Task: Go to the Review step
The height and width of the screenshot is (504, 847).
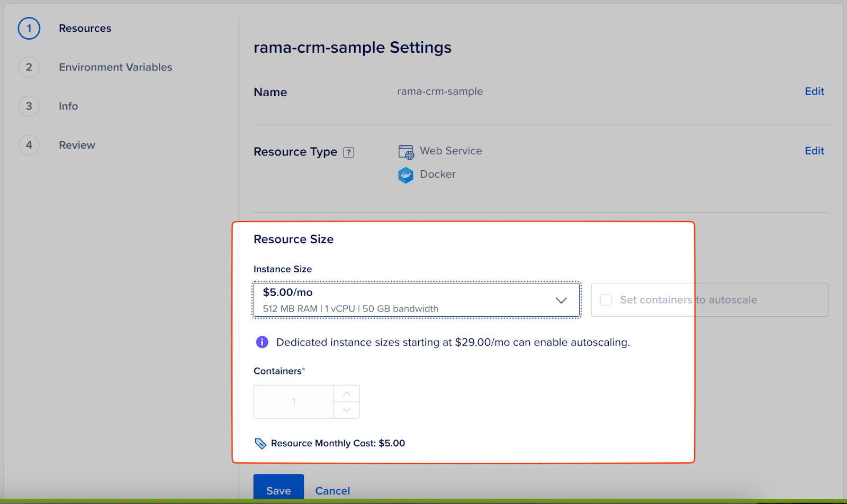Action: coord(77,145)
